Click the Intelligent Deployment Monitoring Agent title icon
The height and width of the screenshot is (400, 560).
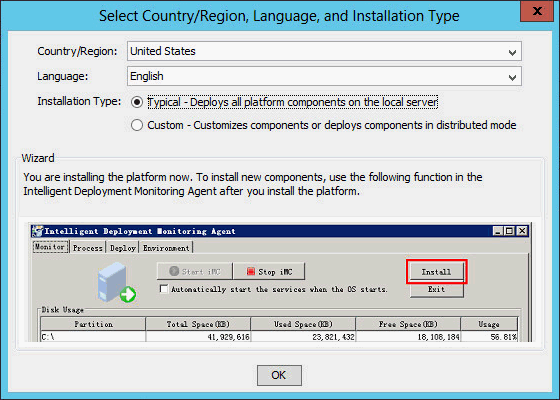pyautogui.click(x=37, y=231)
